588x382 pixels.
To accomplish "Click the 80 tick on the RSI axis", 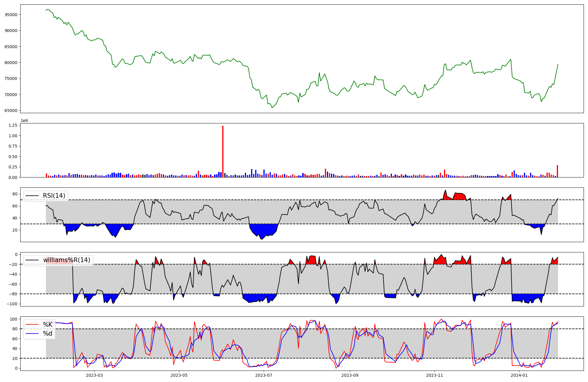I will tap(14, 194).
